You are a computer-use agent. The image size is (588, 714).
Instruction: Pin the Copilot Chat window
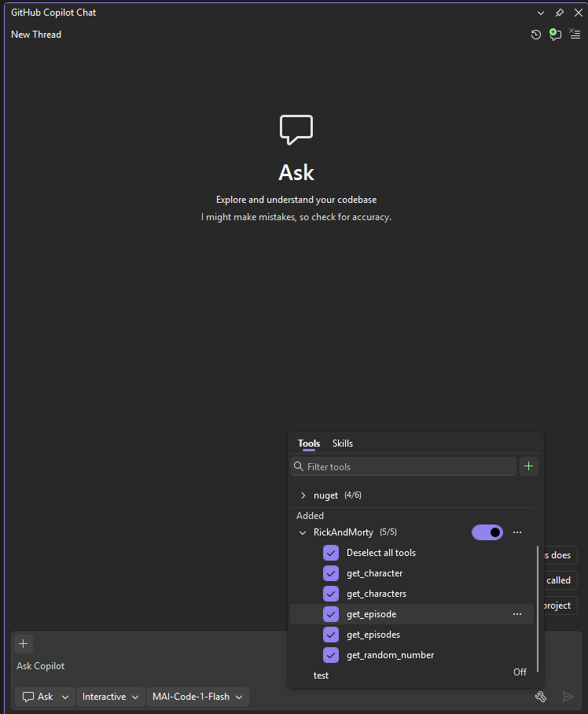pyautogui.click(x=560, y=13)
